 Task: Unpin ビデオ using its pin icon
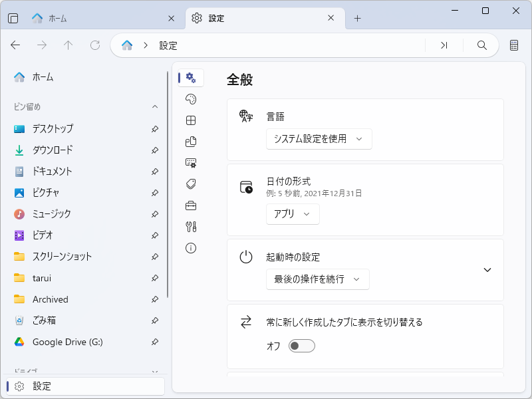point(155,235)
